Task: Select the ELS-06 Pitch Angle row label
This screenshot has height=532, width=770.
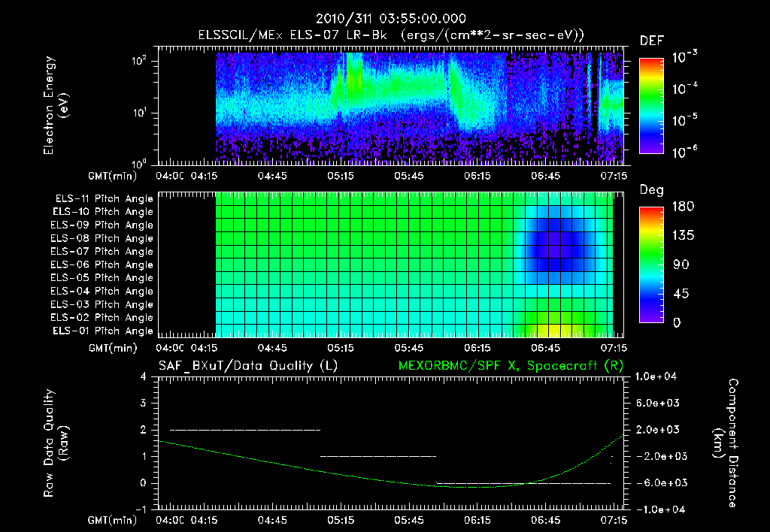Action: click(x=102, y=265)
